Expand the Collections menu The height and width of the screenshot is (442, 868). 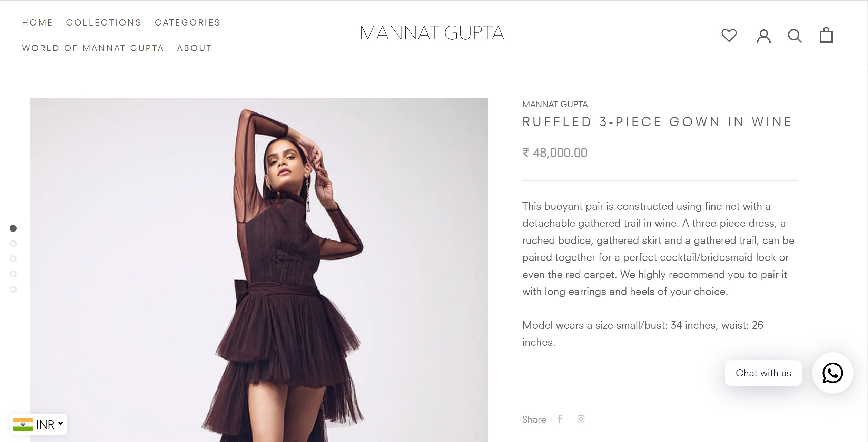[104, 22]
